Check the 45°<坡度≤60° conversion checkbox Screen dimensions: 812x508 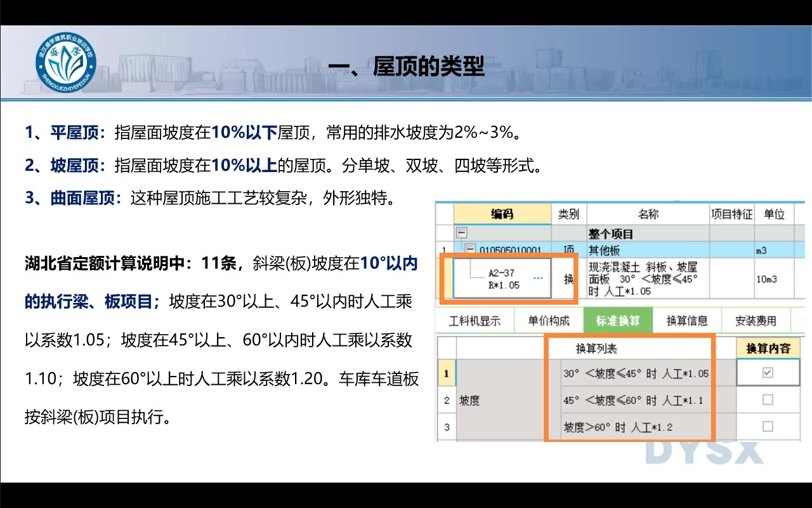click(768, 400)
